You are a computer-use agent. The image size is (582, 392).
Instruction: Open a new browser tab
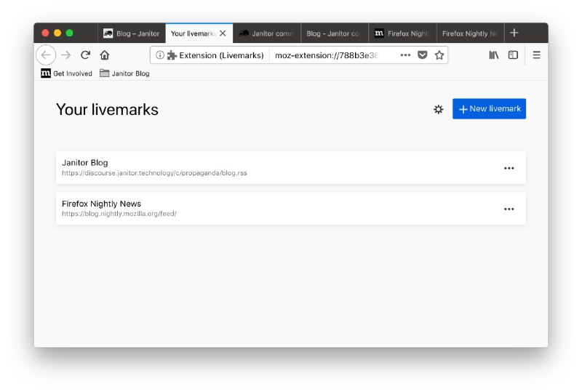tap(514, 33)
